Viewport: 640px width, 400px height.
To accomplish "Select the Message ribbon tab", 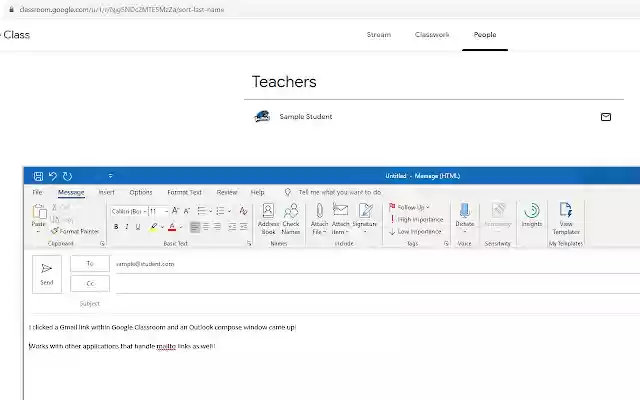I will 71,192.
